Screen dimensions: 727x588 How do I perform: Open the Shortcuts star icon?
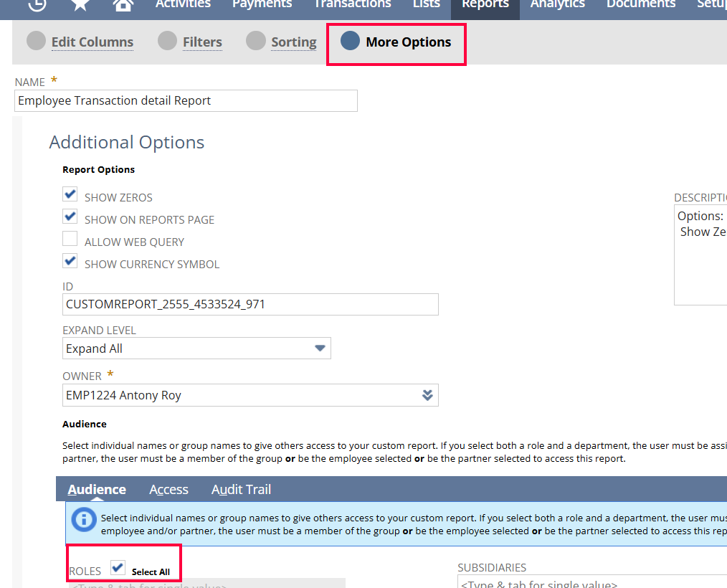point(80,4)
